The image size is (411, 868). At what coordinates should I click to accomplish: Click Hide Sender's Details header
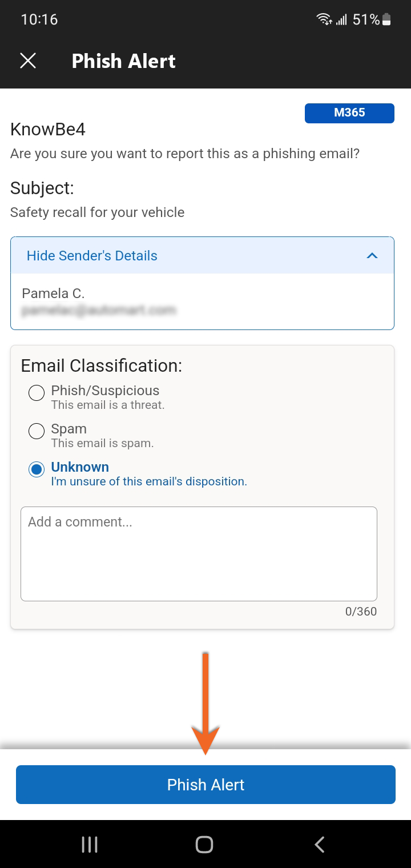(x=92, y=256)
